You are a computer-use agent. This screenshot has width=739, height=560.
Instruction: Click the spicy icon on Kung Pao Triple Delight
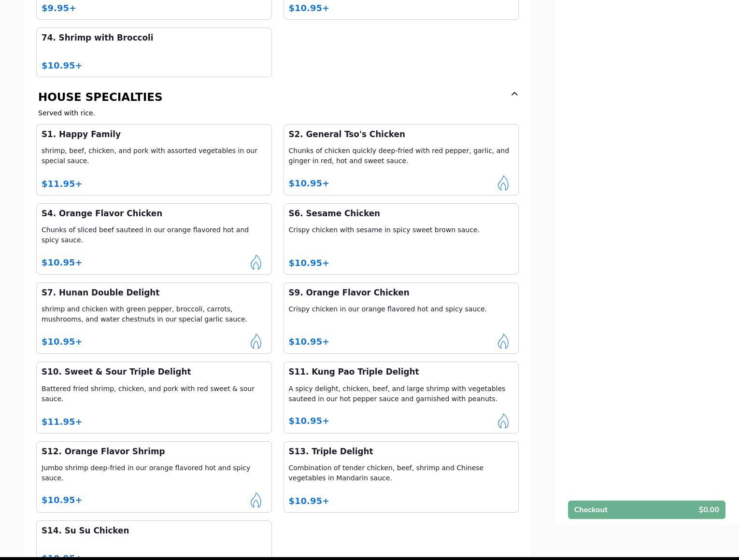point(503,421)
